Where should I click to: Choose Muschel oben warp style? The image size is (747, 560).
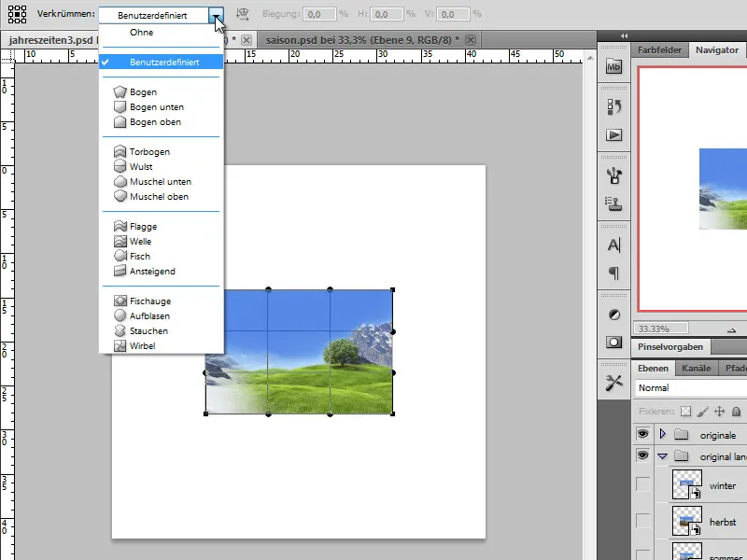(x=161, y=197)
